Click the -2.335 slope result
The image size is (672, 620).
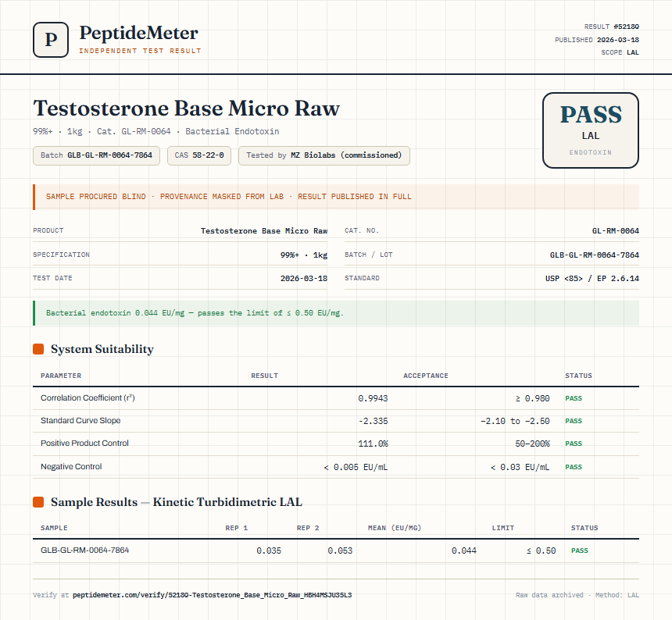tap(373, 421)
